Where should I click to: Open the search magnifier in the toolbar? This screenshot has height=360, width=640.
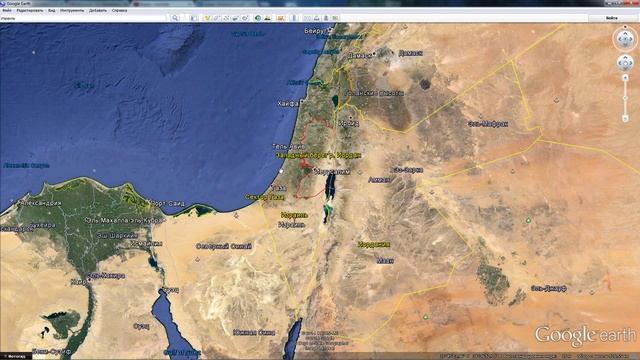(175, 18)
